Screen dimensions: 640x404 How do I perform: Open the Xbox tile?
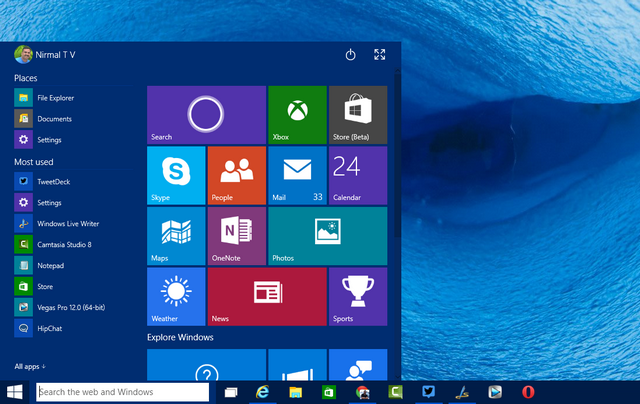point(298,115)
